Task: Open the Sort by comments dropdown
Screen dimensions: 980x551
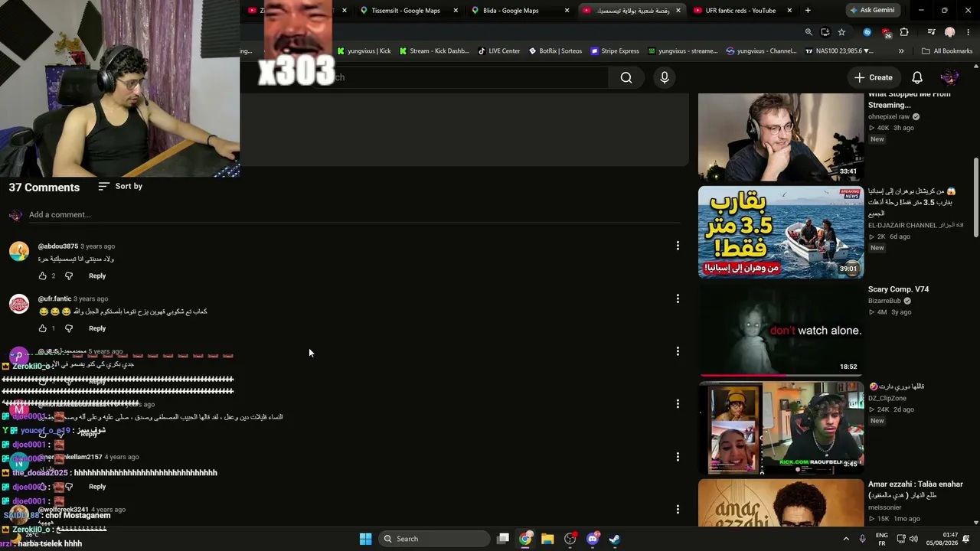Action: click(120, 187)
